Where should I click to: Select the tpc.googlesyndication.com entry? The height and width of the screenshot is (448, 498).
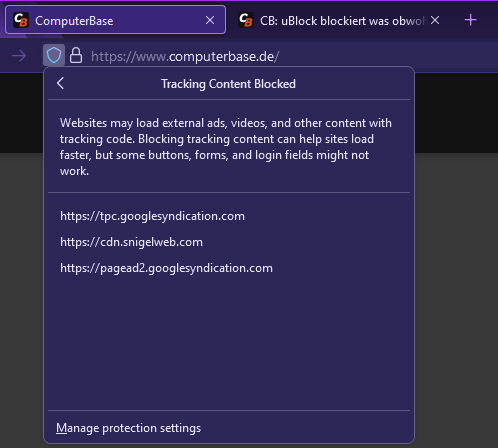pyautogui.click(x=152, y=216)
